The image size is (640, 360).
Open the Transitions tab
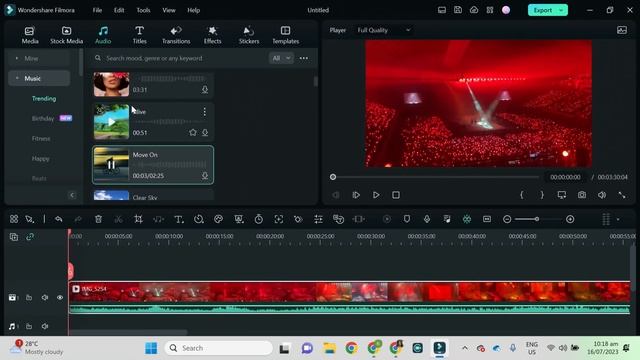[176, 35]
